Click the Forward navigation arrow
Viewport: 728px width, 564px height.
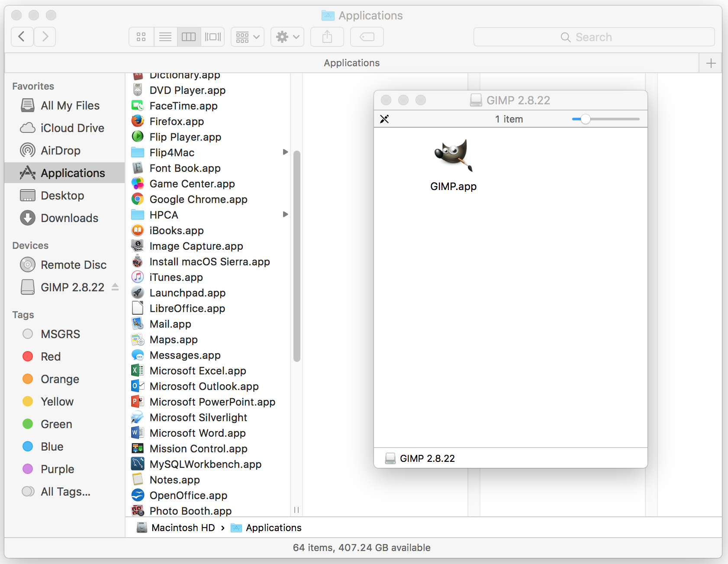(x=45, y=37)
